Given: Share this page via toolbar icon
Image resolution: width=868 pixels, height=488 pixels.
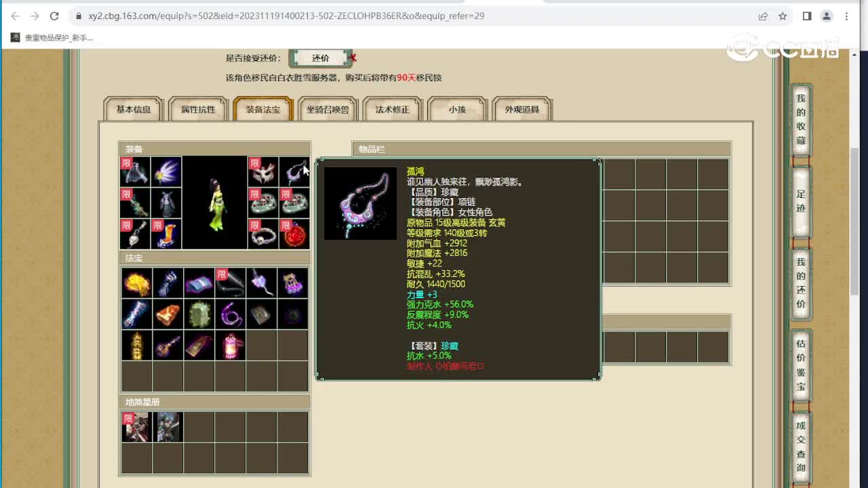Looking at the screenshot, I should coord(763,16).
